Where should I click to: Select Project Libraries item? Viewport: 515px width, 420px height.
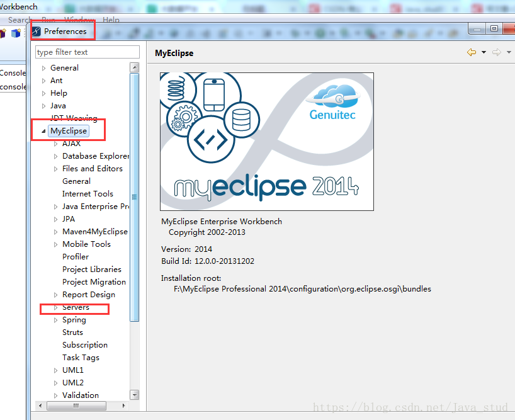(x=92, y=270)
